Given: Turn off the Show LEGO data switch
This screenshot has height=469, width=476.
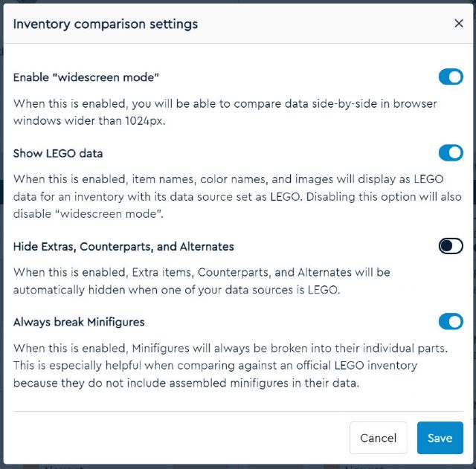Looking at the screenshot, I should pos(451,153).
